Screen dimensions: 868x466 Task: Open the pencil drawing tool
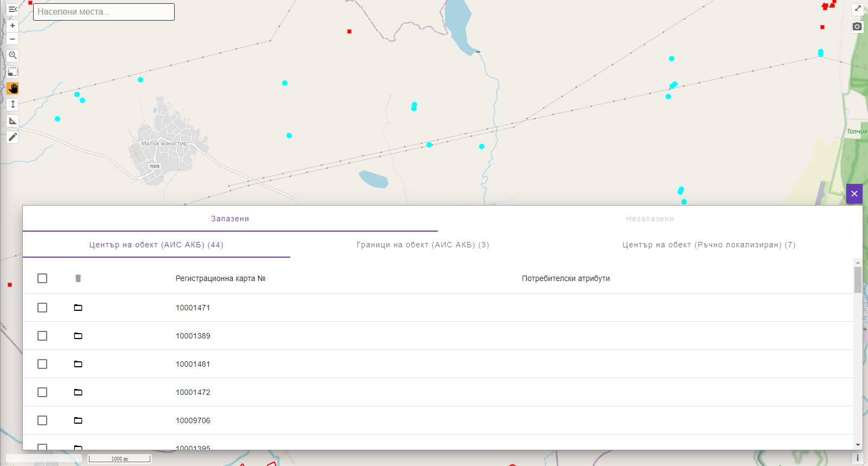12,137
